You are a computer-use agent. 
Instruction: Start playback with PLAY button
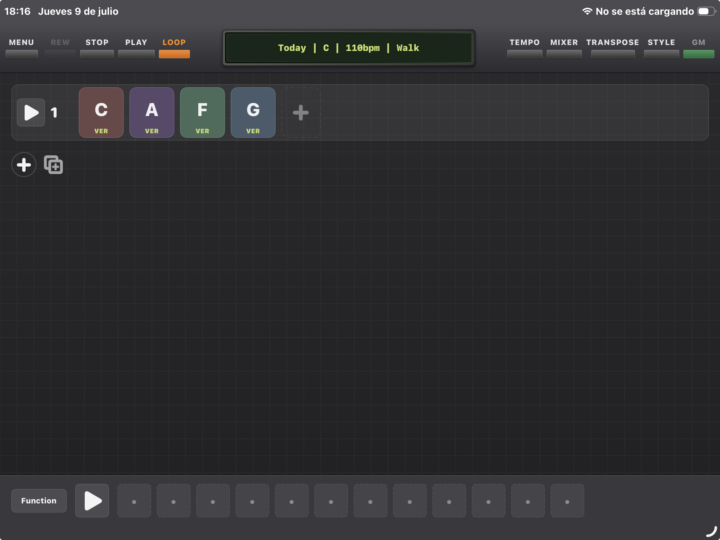[136, 47]
